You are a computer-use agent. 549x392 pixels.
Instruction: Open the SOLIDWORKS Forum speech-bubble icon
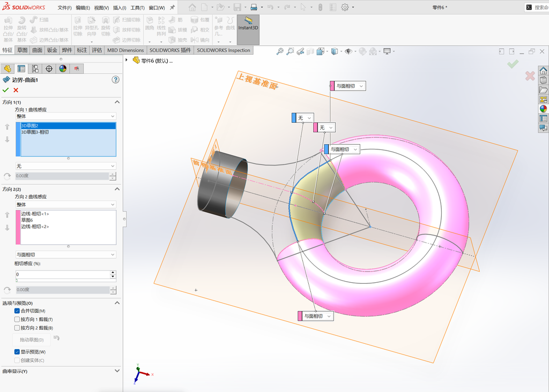[543, 128]
